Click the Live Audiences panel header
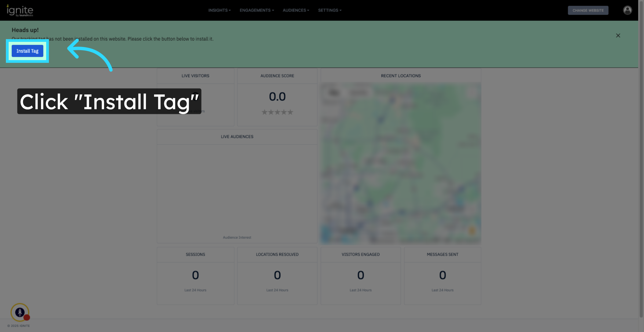 coord(237,137)
